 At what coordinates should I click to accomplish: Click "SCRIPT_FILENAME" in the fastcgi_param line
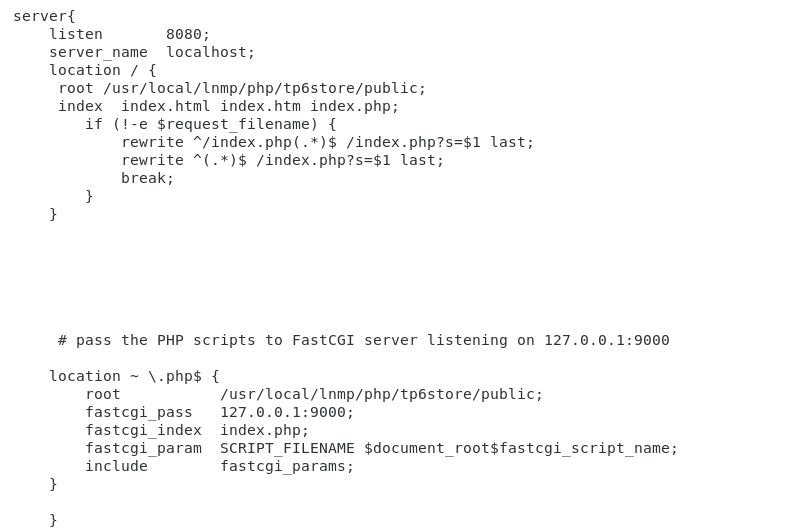[x=287, y=448]
